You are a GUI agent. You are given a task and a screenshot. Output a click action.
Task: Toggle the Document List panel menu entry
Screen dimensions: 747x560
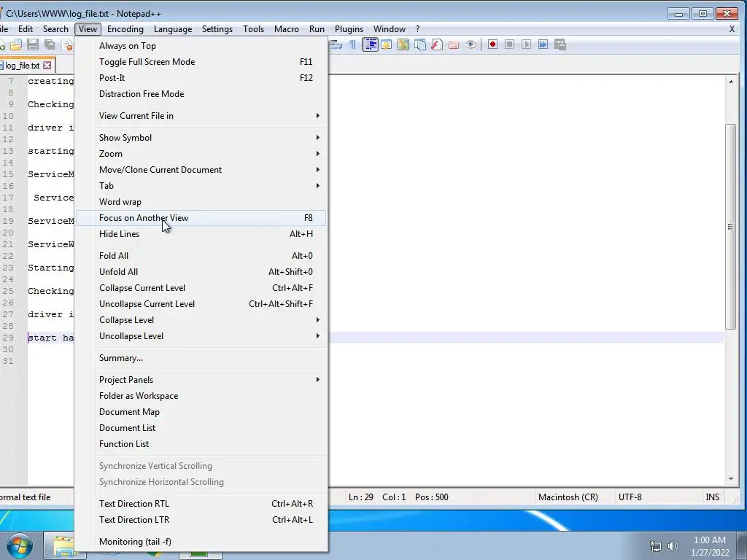point(201,428)
